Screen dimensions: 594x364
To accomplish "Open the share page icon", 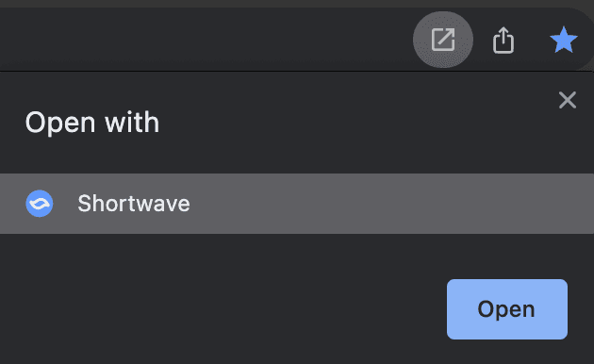I will pos(503,40).
